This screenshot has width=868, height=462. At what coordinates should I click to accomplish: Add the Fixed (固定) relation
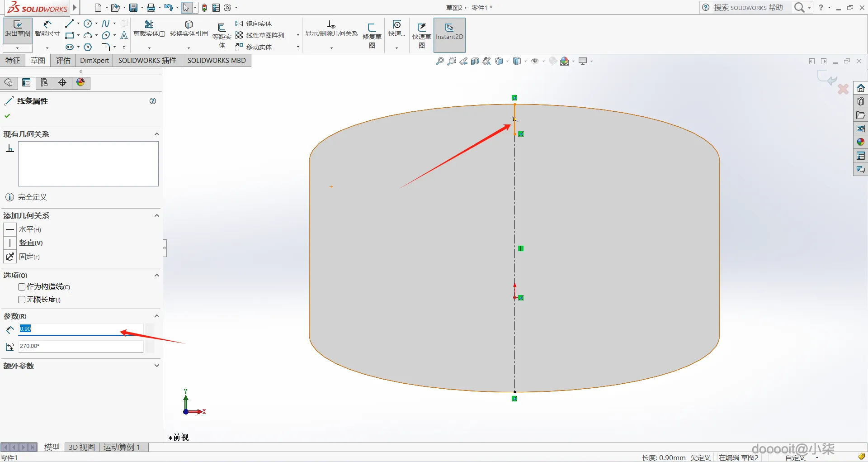point(10,257)
